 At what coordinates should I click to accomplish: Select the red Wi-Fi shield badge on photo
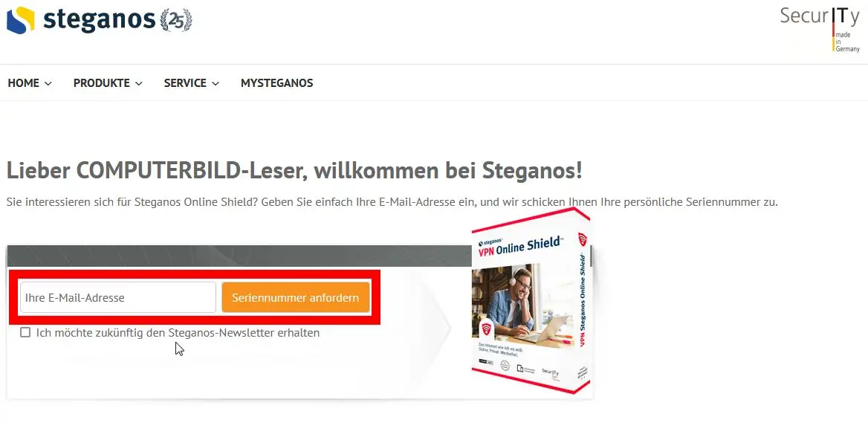(x=487, y=329)
